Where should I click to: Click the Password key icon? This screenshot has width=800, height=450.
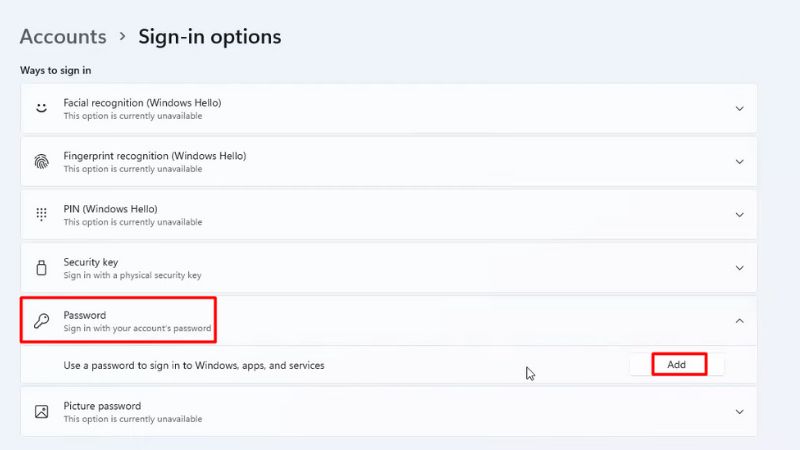coord(41,321)
